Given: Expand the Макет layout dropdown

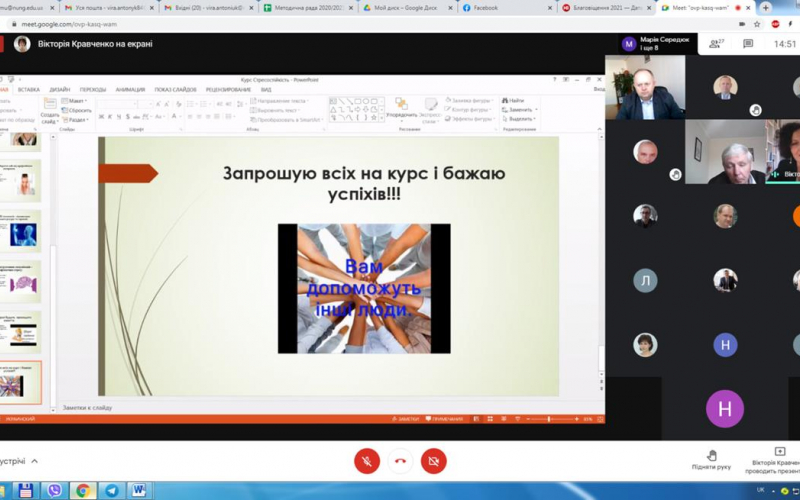Looking at the screenshot, I should coord(76,101).
